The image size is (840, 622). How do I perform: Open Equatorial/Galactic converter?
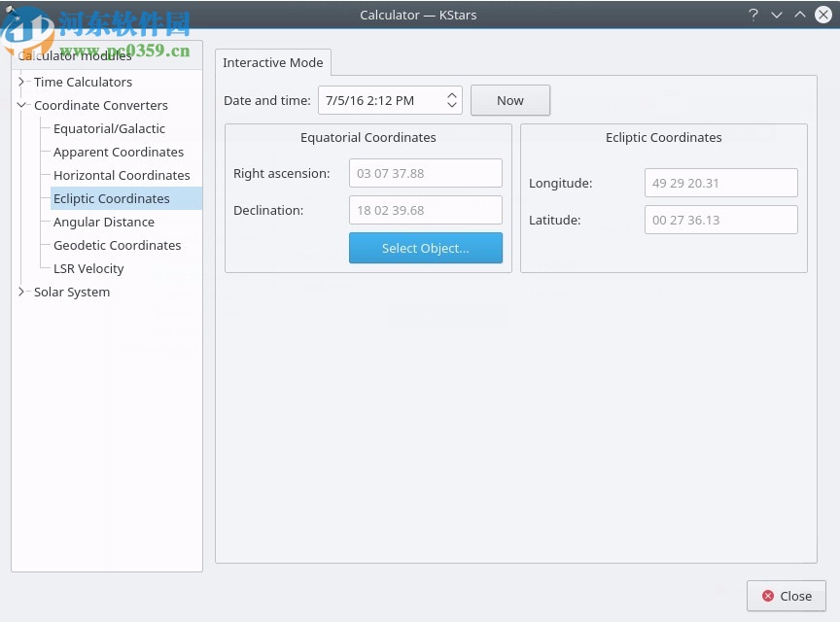109,128
